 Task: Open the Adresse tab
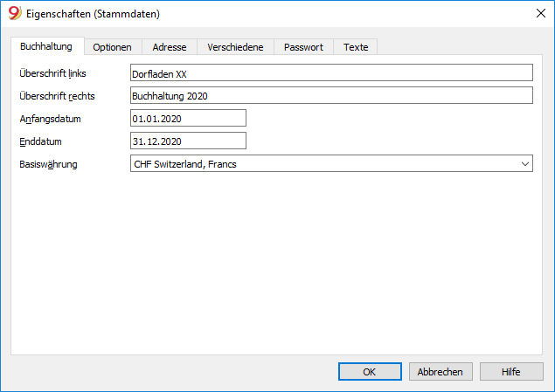170,47
